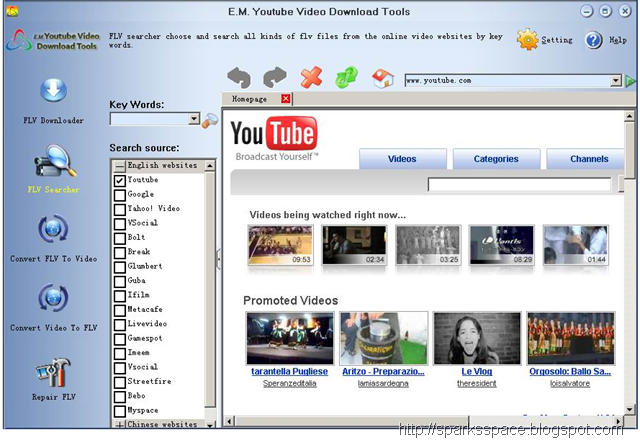Enable the Glumbert search source
The height and width of the screenshot is (440, 640).
tap(120, 267)
